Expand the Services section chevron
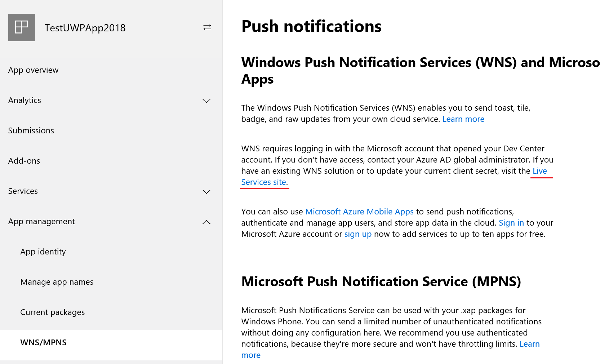 [x=206, y=192]
